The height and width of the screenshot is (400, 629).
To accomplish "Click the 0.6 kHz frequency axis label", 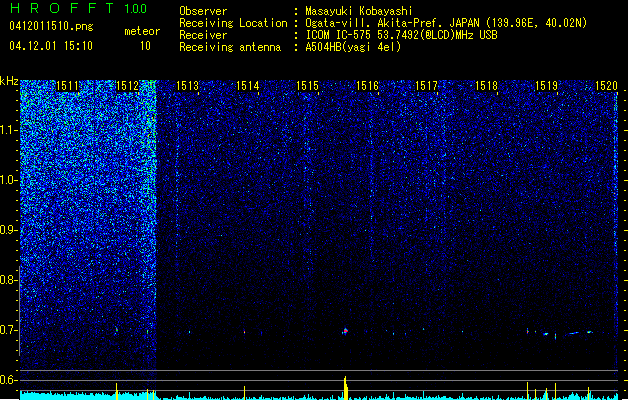I will [9, 380].
